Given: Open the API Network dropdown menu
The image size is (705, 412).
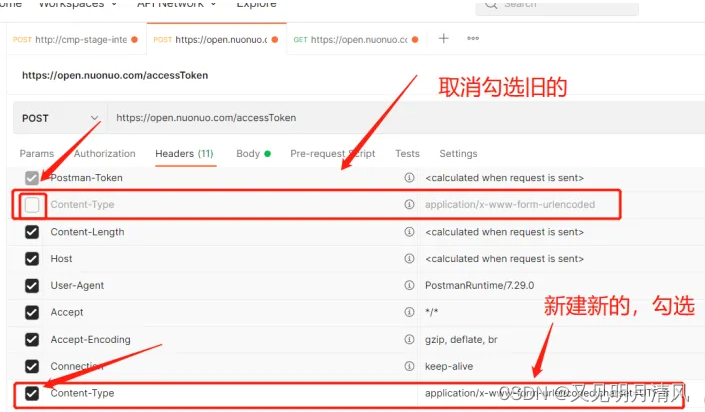Looking at the screenshot, I should coord(176,4).
